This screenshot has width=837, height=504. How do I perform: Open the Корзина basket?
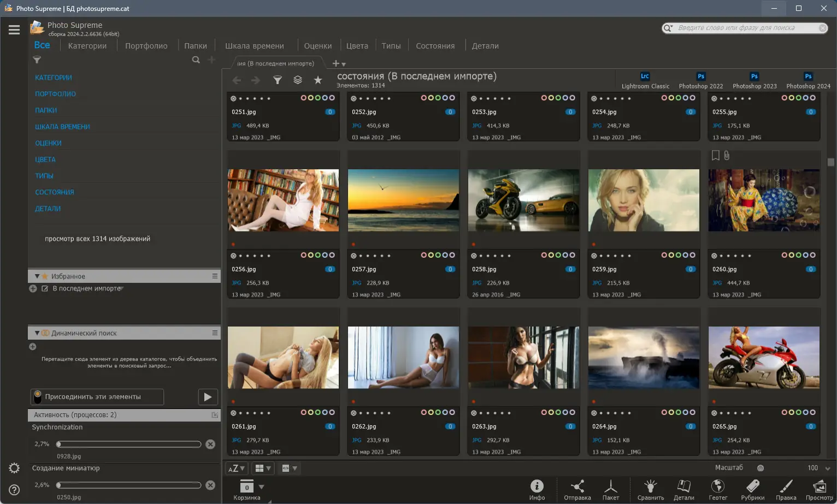coord(247,489)
